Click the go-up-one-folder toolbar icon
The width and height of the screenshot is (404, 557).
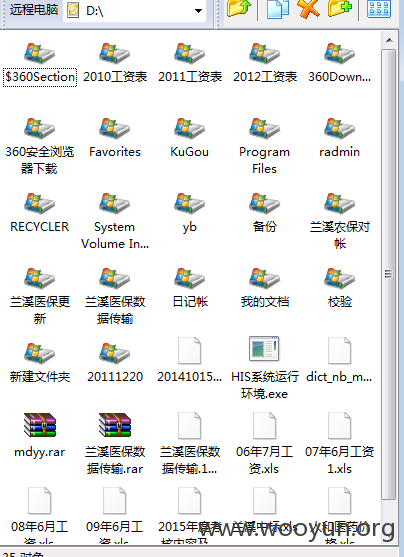[x=238, y=8]
